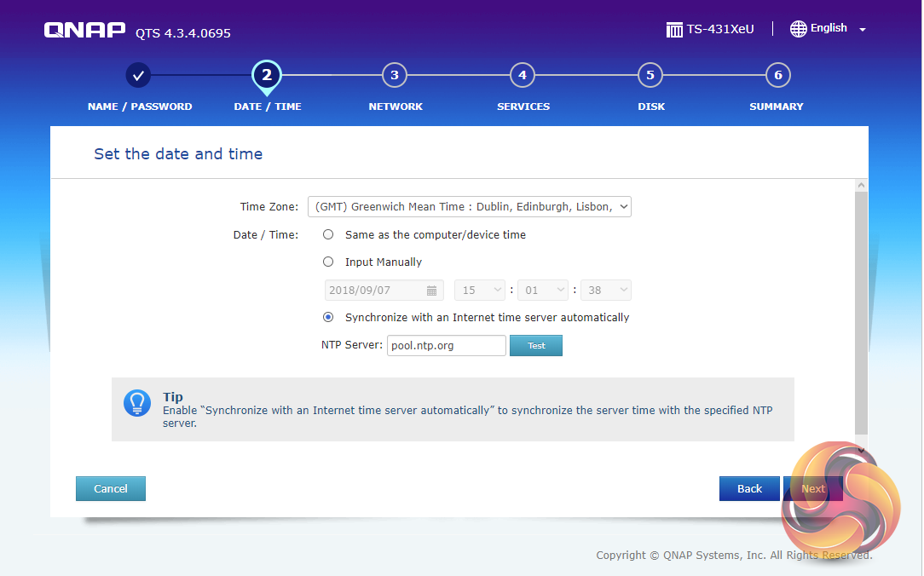The height and width of the screenshot is (576, 924).
Task: Click the step 6 Summary circle icon
Action: (777, 75)
